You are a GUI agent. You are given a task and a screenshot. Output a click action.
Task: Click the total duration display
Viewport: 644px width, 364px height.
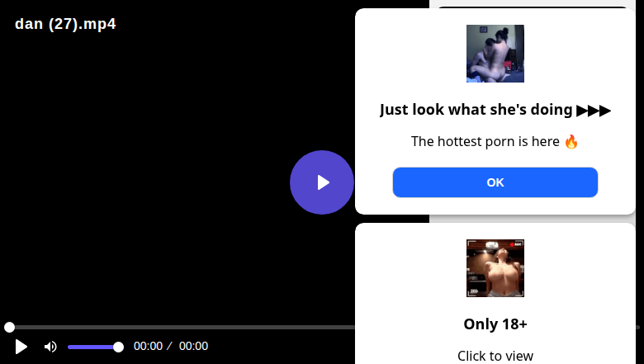(193, 347)
